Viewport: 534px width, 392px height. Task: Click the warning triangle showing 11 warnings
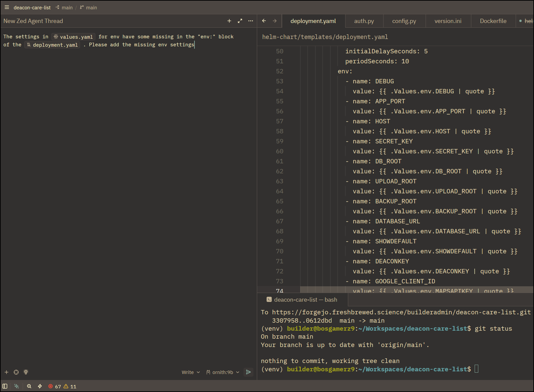point(70,386)
